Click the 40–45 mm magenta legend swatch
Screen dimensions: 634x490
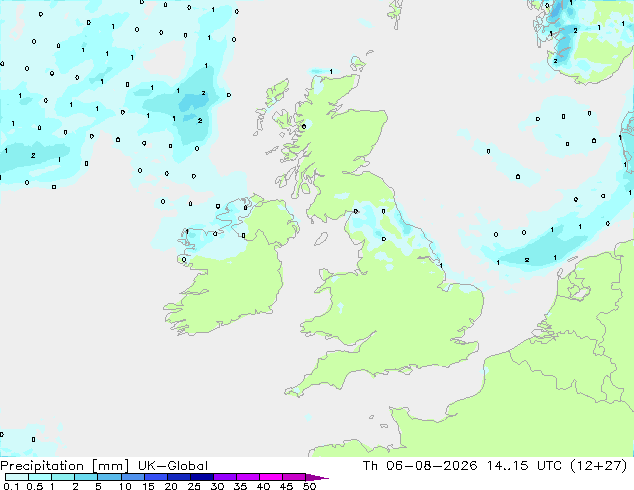pos(271,477)
